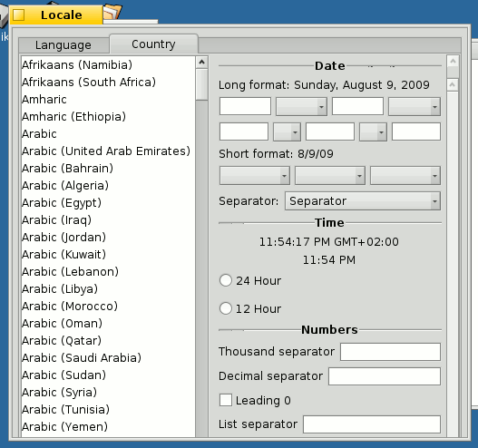Enable the Leading 0 checkbox
478x448 pixels.
(226, 400)
